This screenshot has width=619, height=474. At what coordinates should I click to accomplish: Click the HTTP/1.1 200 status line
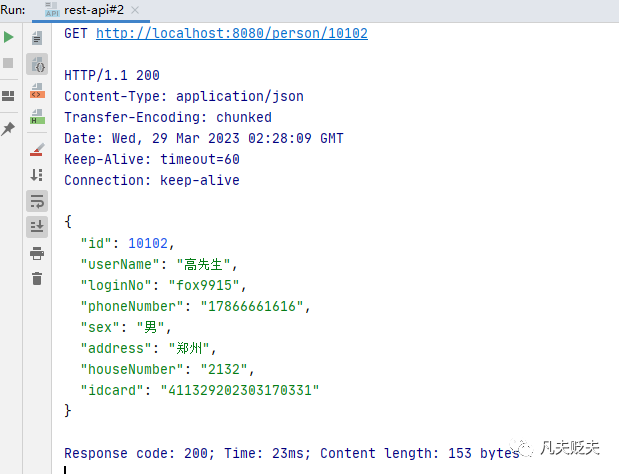click(x=112, y=75)
